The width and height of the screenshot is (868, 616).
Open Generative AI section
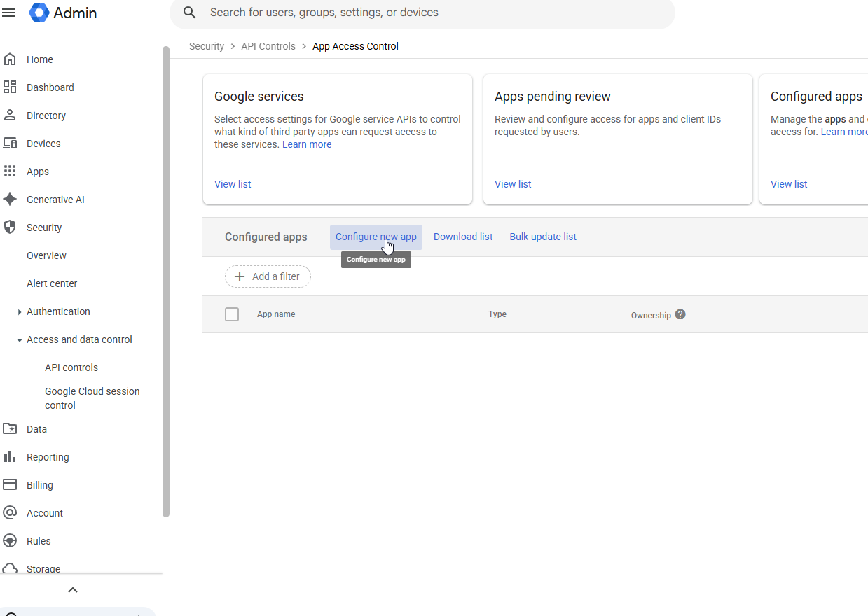pyautogui.click(x=55, y=199)
